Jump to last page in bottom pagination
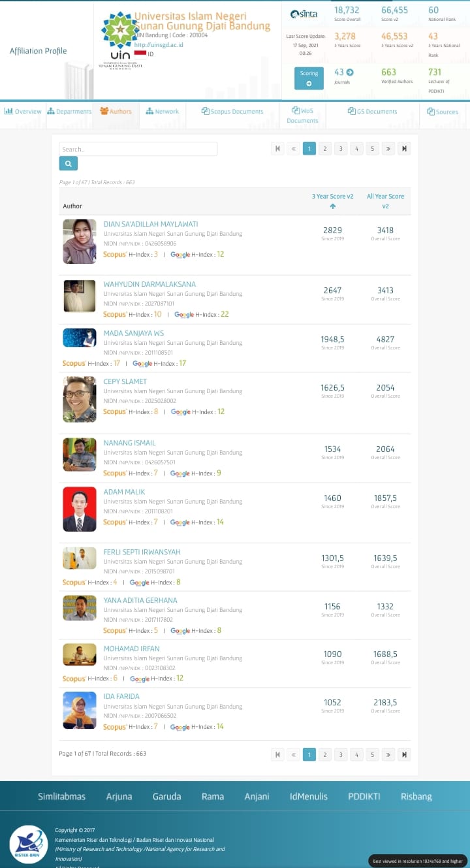This screenshot has height=868, width=470. pyautogui.click(x=404, y=754)
